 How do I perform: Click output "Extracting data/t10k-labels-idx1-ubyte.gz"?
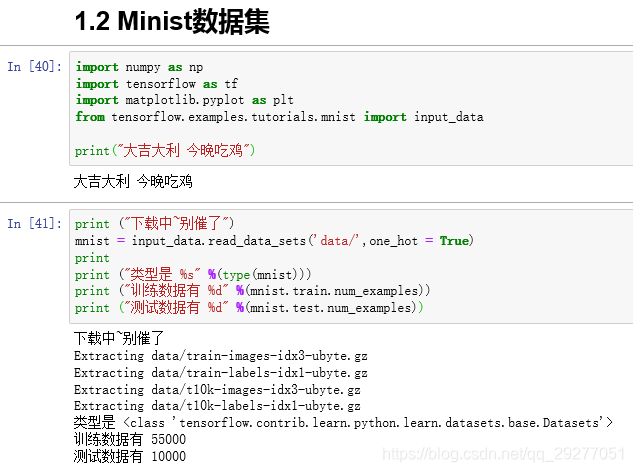(x=217, y=406)
